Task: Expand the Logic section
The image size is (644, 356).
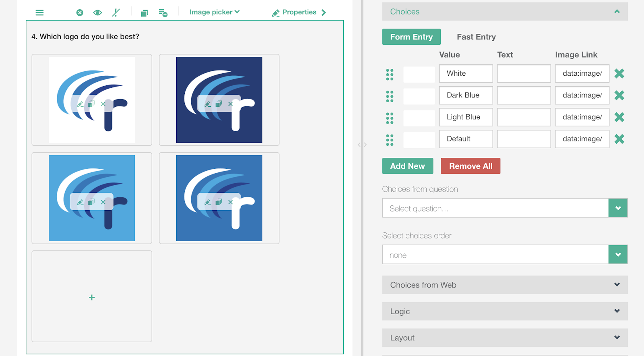Action: (x=505, y=311)
